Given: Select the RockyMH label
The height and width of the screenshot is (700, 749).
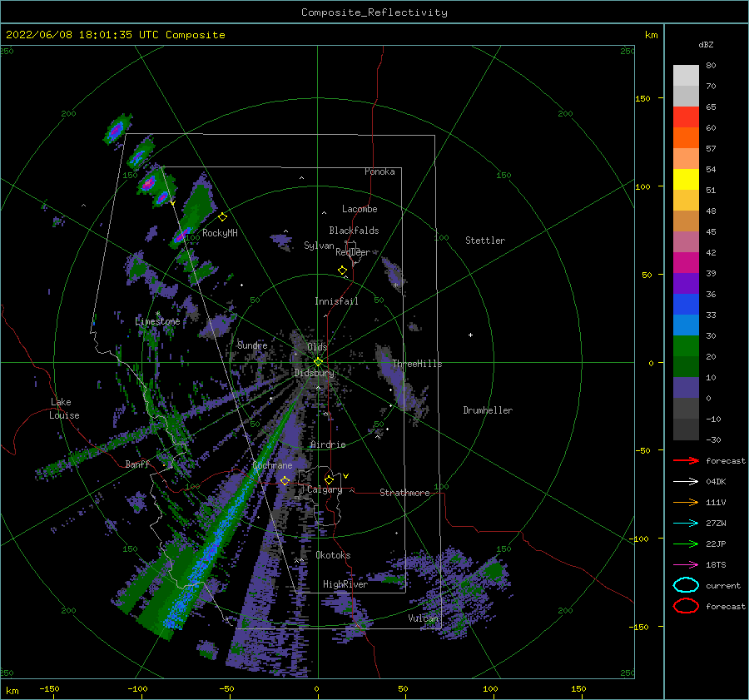Looking at the screenshot, I should (220, 233).
